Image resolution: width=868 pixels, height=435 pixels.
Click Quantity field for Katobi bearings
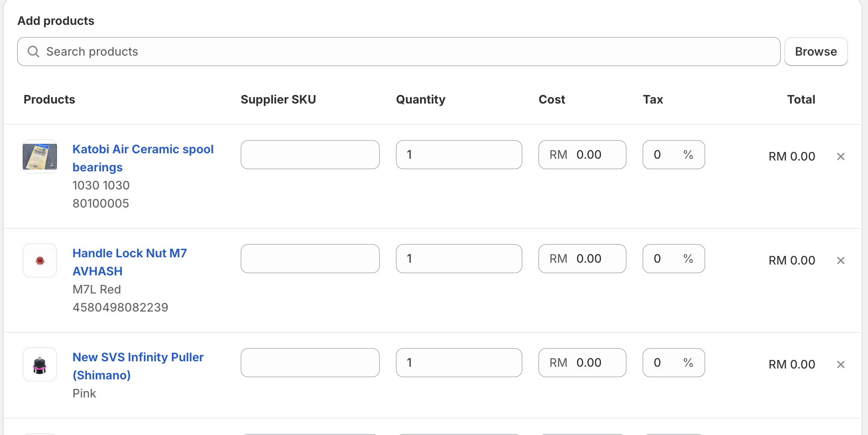click(458, 155)
